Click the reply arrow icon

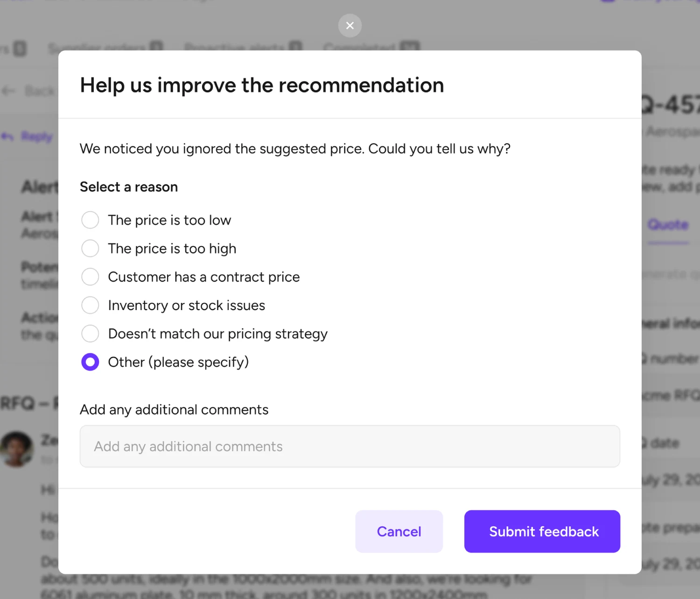(x=7, y=136)
